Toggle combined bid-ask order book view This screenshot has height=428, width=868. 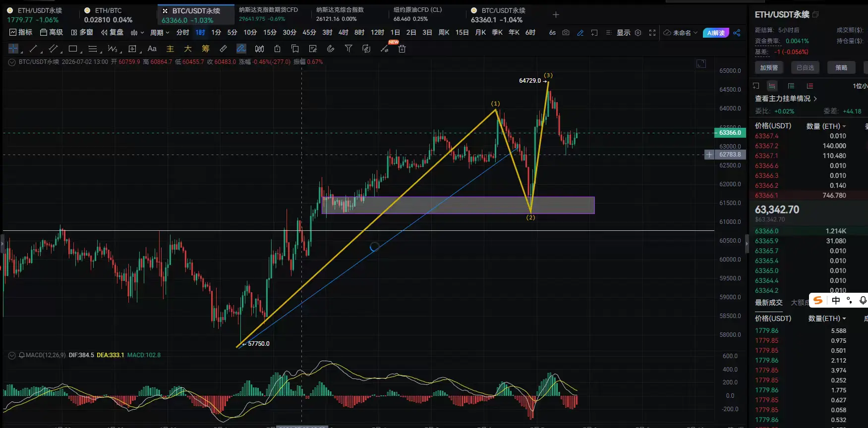(772, 86)
